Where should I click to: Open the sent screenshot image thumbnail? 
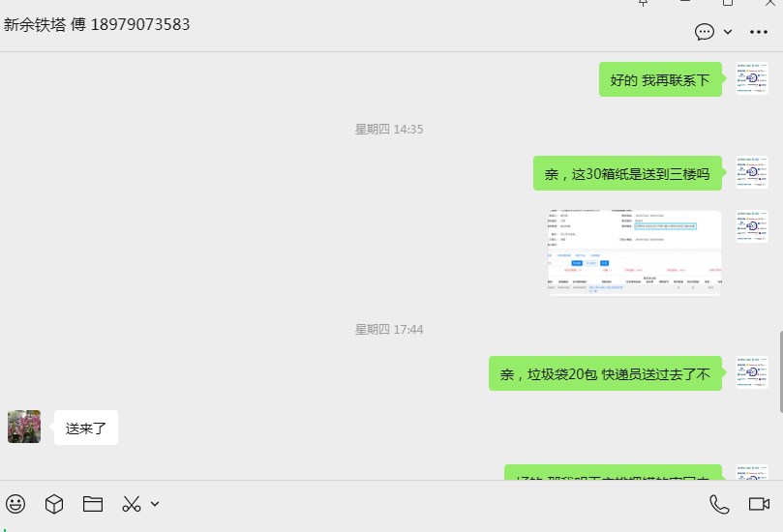634,253
